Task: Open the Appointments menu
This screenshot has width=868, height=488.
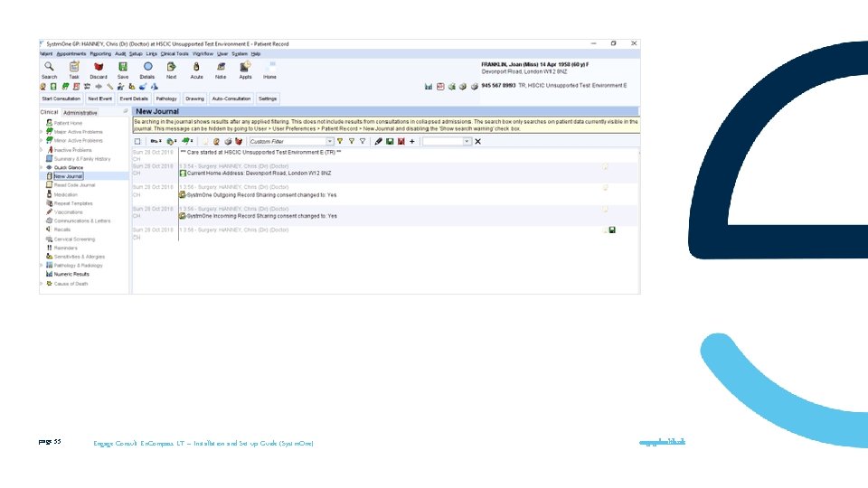Action: pos(71,54)
